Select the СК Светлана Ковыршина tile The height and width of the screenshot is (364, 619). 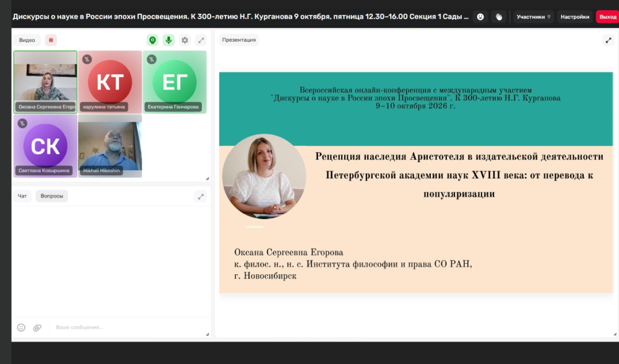tap(45, 146)
